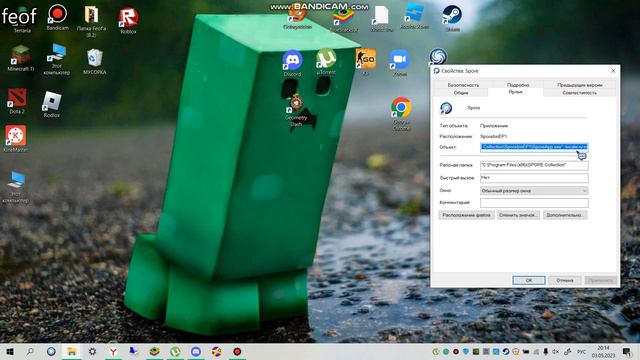Open Settings gear on the taskbar
The width and height of the screenshot is (640, 360).
click(93, 351)
